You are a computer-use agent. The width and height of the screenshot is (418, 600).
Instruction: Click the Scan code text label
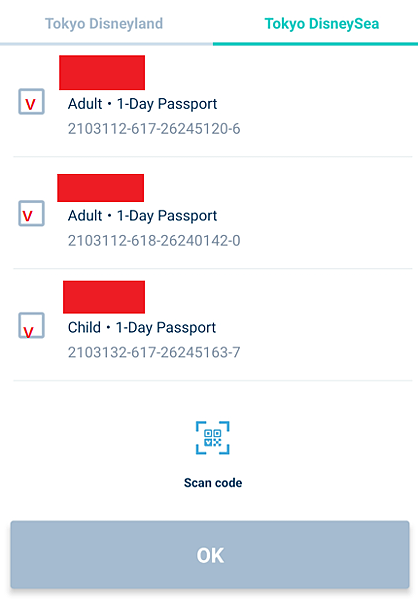pos(213,483)
